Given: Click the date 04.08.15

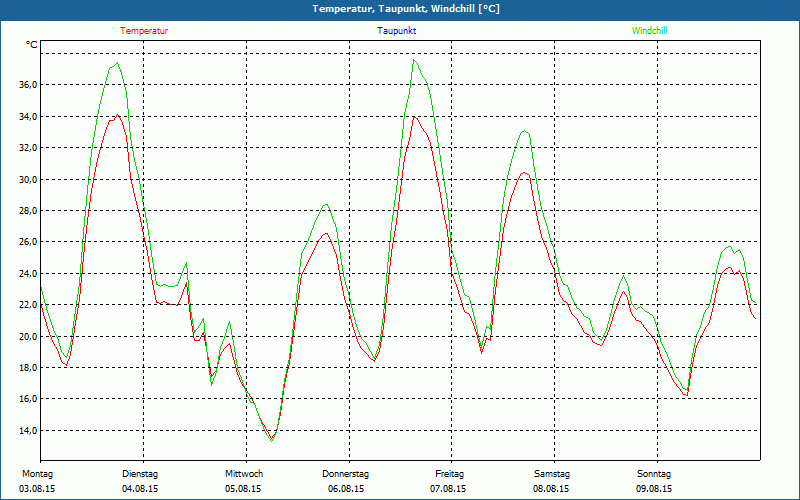Looking at the screenshot, I should point(140,489).
